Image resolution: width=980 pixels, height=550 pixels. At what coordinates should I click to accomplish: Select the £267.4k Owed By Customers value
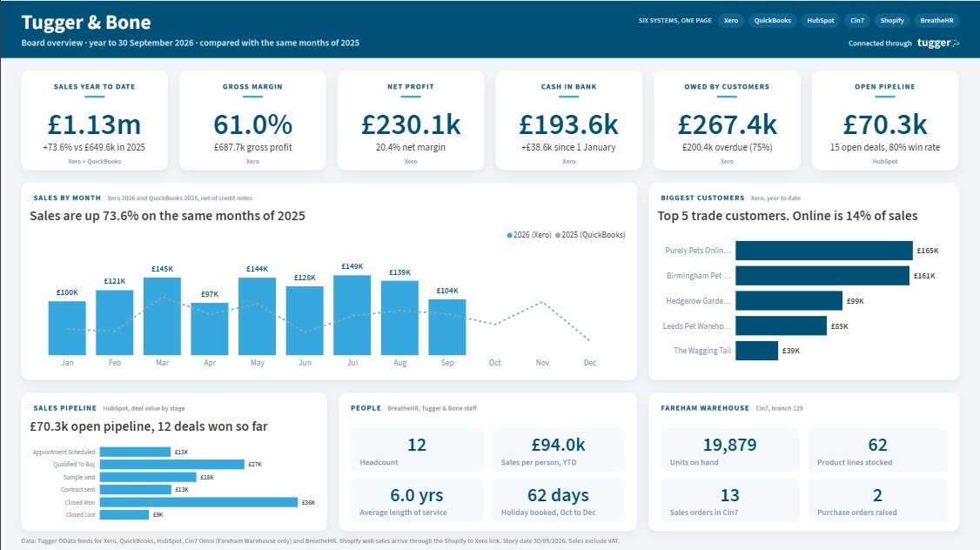[727, 124]
